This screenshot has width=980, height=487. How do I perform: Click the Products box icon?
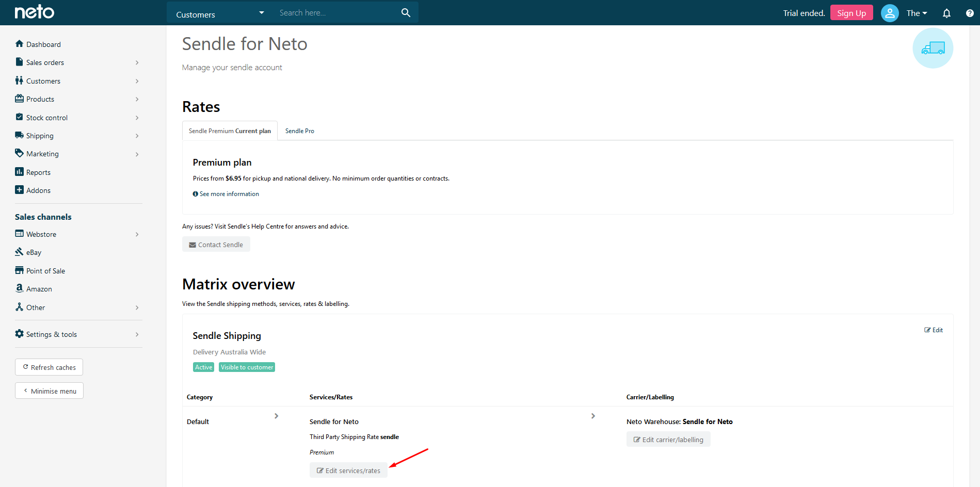coord(20,99)
